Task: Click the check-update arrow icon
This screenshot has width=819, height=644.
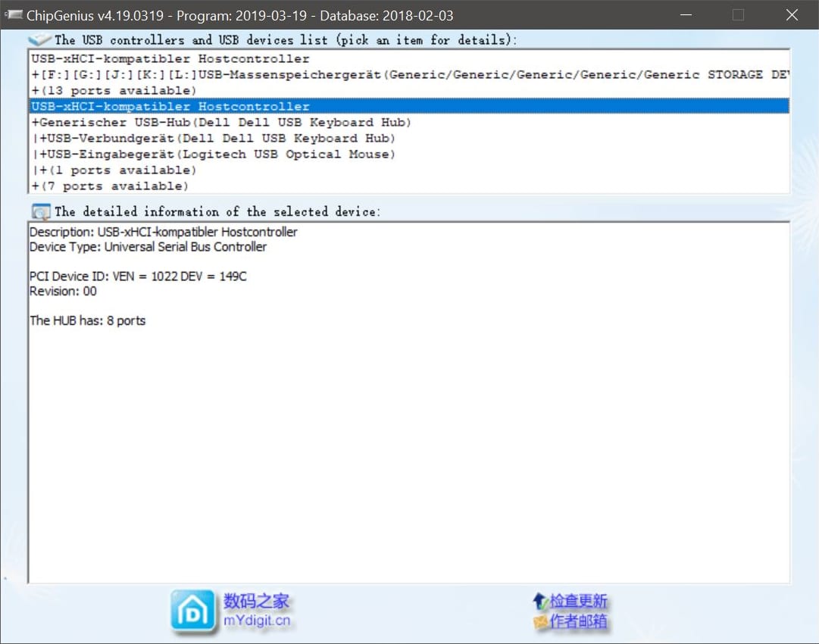Action: pyautogui.click(x=539, y=601)
